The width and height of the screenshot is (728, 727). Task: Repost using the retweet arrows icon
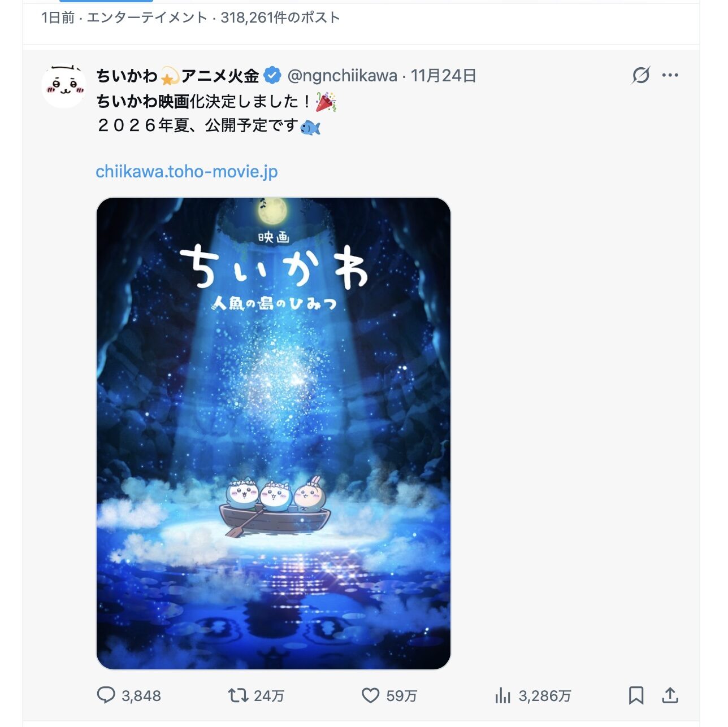238,695
